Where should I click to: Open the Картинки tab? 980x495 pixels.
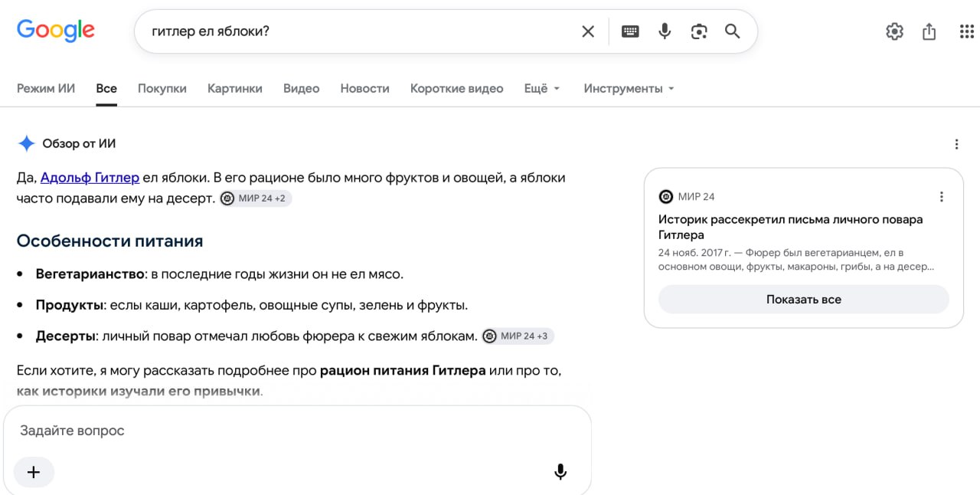tap(235, 88)
